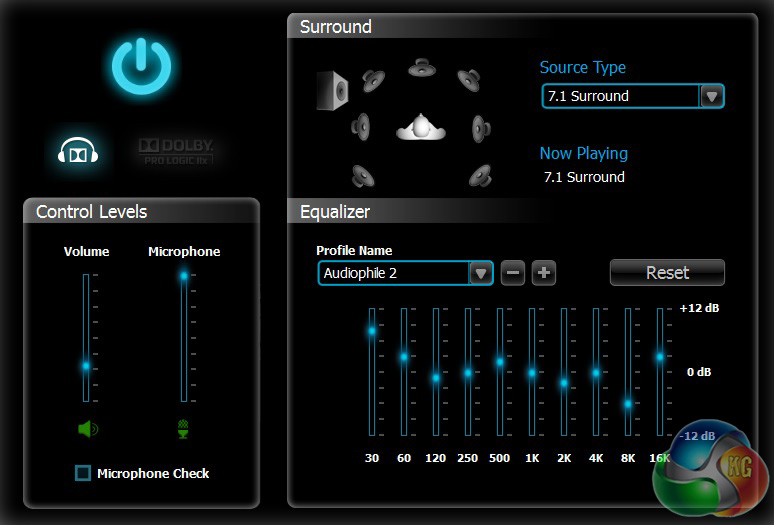The height and width of the screenshot is (525, 774).
Task: Enable the Microphone Check checkbox
Action: point(83,473)
